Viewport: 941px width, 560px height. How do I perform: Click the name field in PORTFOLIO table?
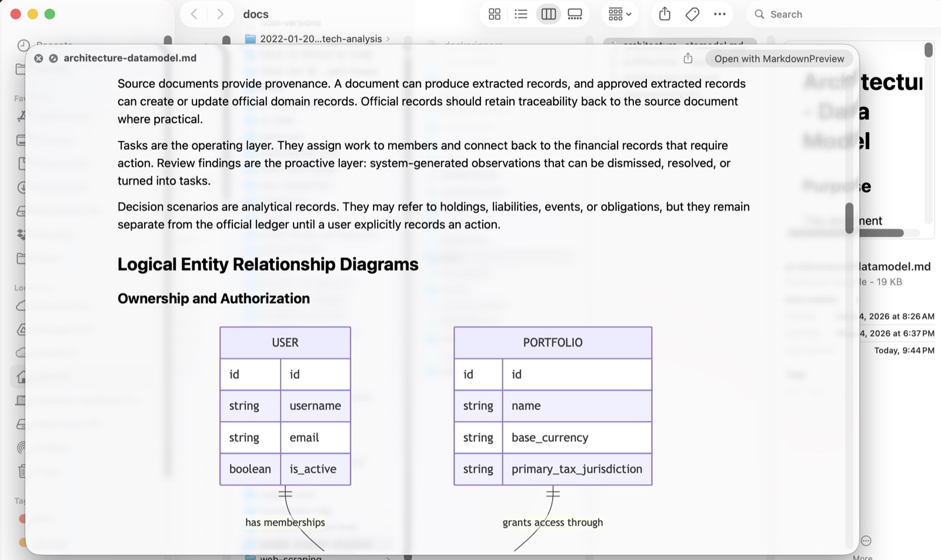577,406
